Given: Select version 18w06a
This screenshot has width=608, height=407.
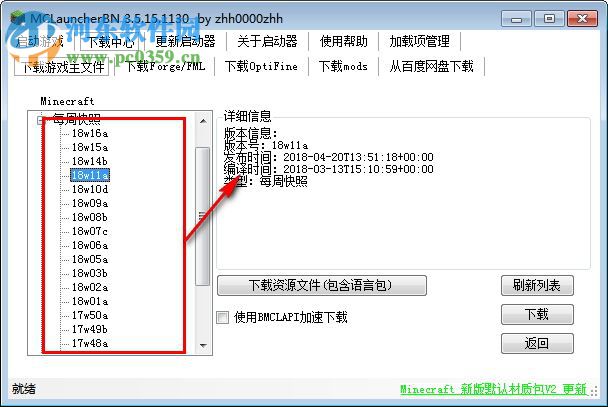Looking at the screenshot, I should tap(90, 245).
